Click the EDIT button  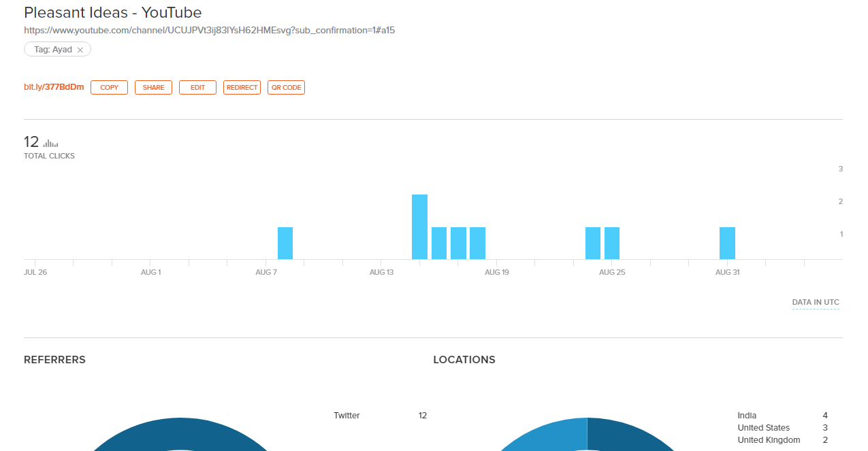click(197, 87)
